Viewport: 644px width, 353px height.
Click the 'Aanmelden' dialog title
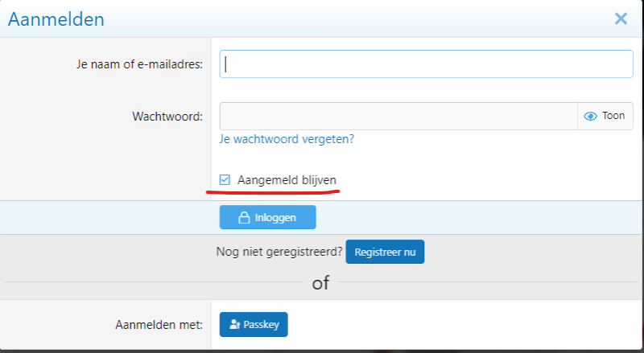tap(56, 19)
